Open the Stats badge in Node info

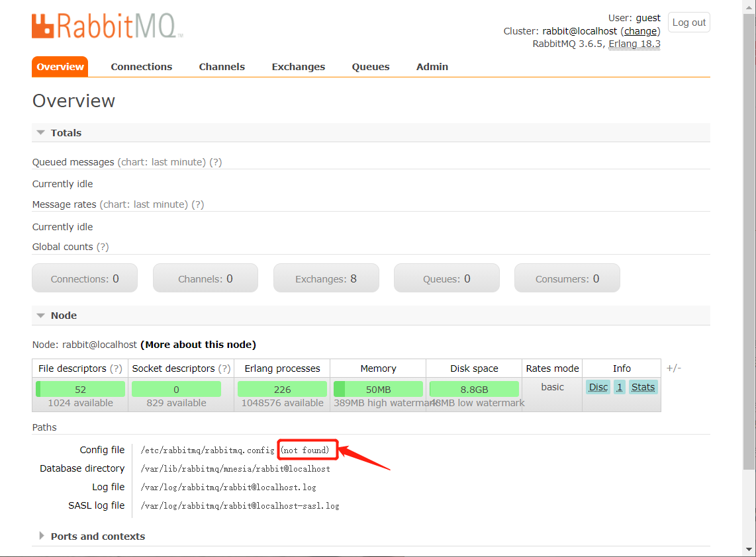coord(643,387)
